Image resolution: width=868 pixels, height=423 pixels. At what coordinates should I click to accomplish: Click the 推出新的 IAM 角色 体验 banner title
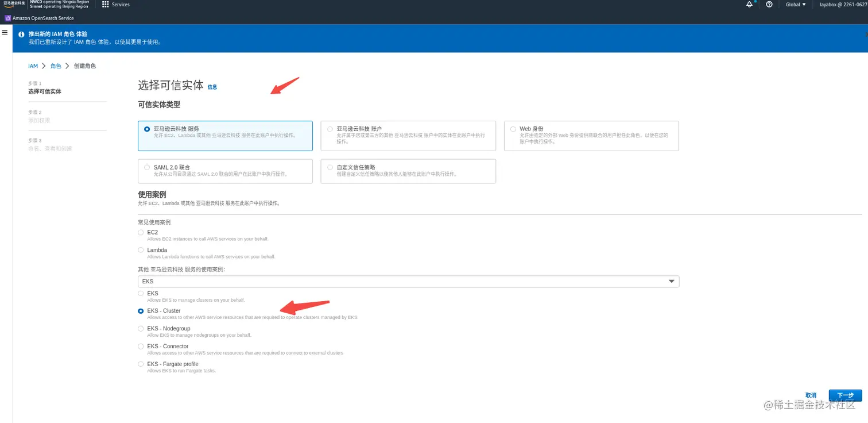[x=58, y=34]
